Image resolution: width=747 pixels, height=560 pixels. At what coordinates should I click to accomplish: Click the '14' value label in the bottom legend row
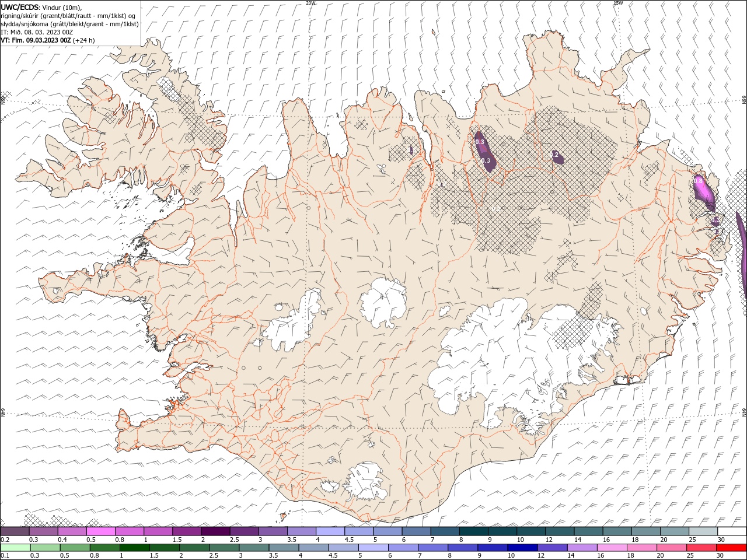(571, 556)
